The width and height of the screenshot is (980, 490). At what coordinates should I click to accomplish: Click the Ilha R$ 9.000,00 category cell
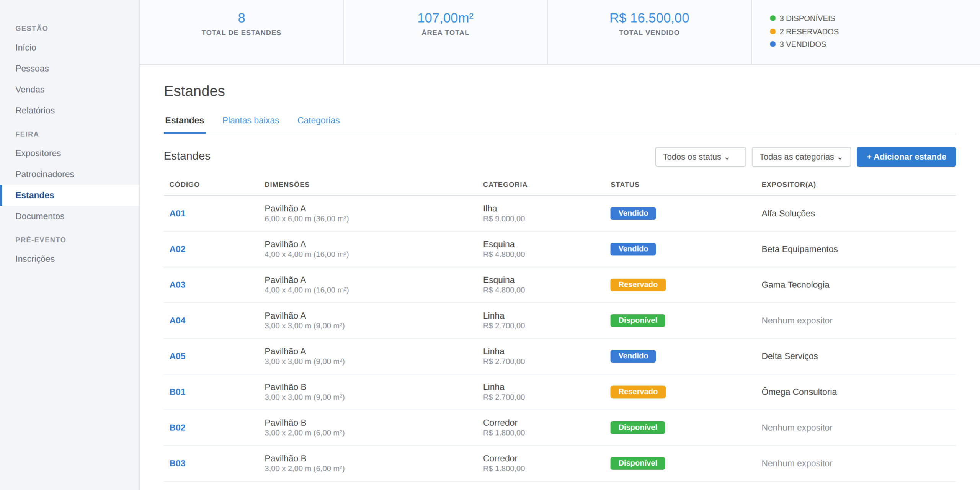(x=504, y=214)
